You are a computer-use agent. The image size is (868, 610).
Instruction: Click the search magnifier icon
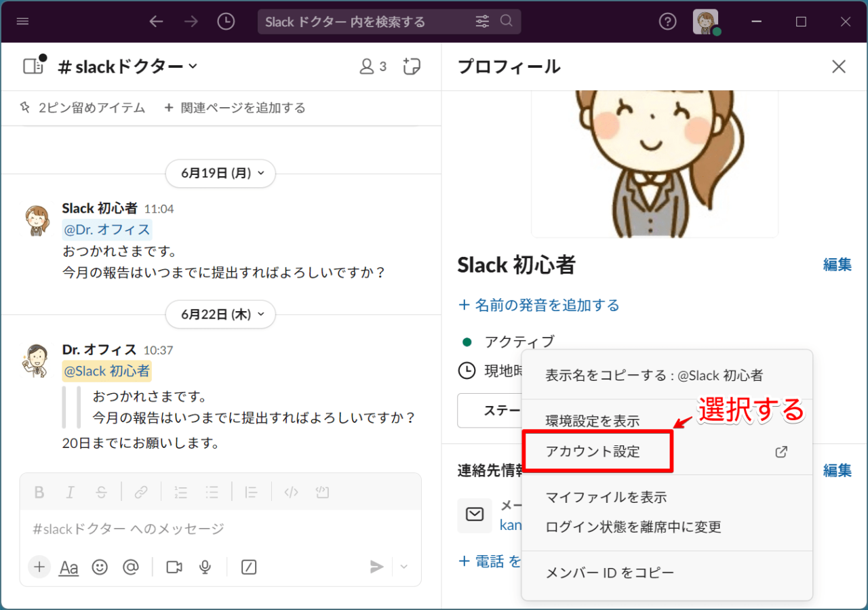pos(507,21)
